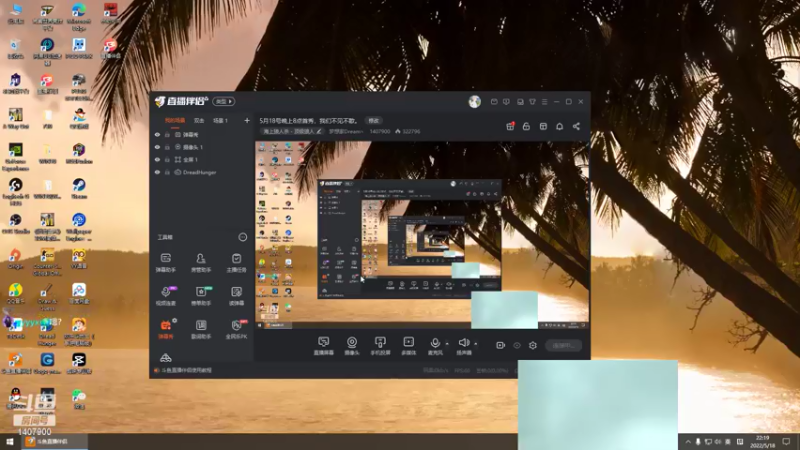This screenshot has width=800, height=450.
Task: Click the 麦克风 microphone icon
Action: tap(435, 345)
